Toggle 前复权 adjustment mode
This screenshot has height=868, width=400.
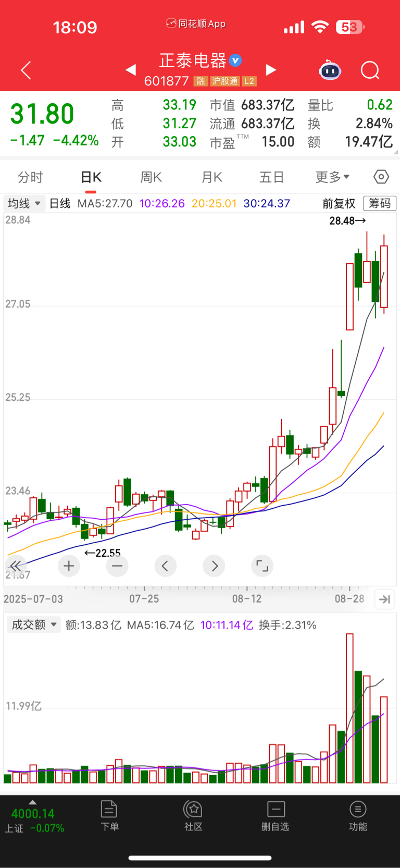[339, 203]
